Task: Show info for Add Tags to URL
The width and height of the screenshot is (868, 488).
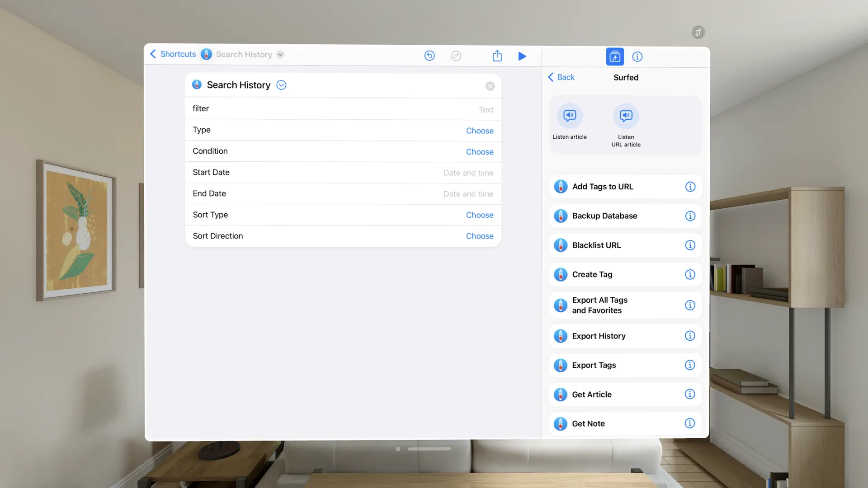Action: [690, 186]
